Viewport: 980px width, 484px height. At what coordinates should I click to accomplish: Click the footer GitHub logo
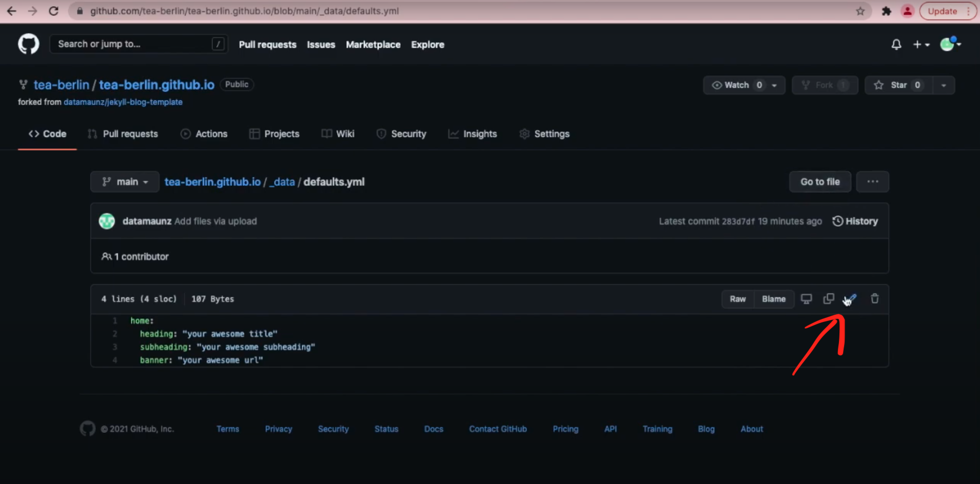(88, 429)
